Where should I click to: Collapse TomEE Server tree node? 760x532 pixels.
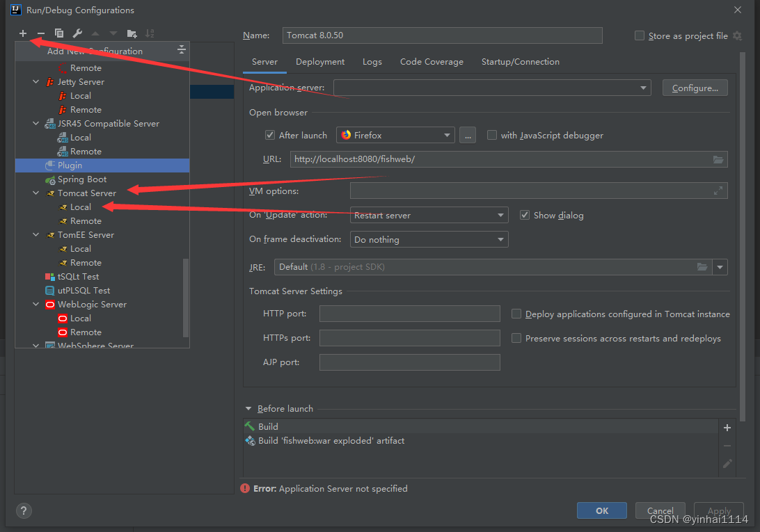coord(36,234)
